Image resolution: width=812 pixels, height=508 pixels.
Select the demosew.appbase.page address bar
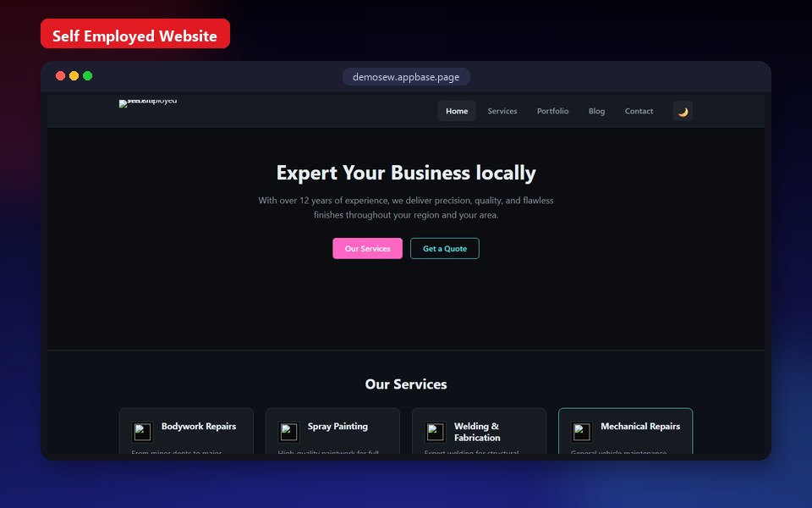click(x=406, y=77)
